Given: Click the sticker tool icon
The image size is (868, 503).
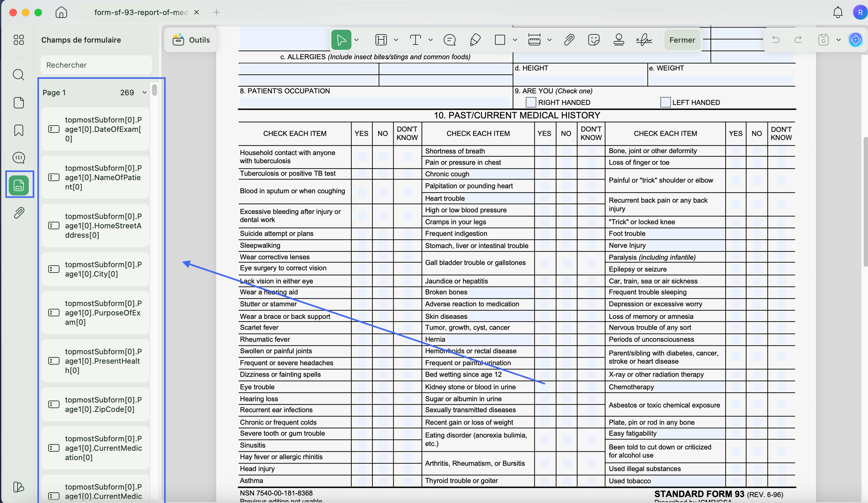Looking at the screenshot, I should click(x=594, y=40).
